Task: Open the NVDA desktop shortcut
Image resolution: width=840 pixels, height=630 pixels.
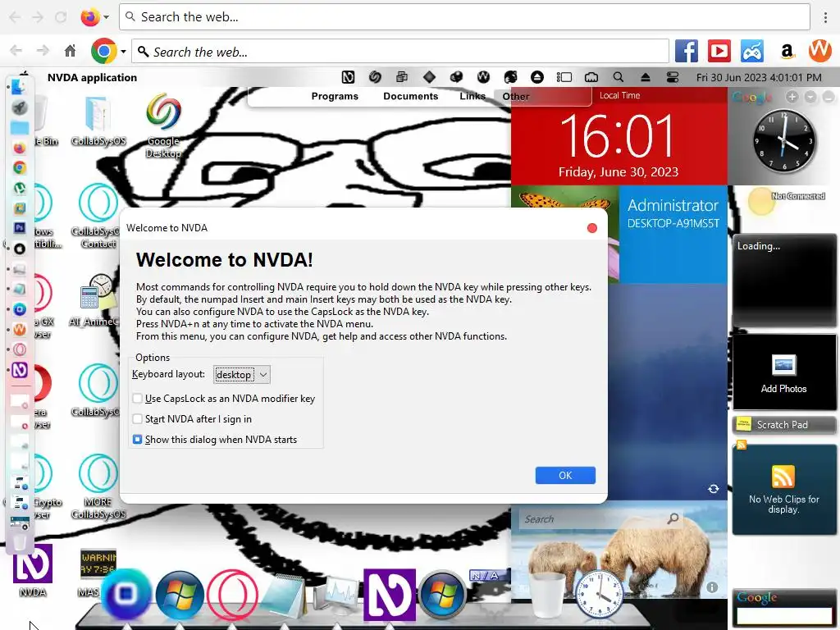Action: (x=33, y=571)
